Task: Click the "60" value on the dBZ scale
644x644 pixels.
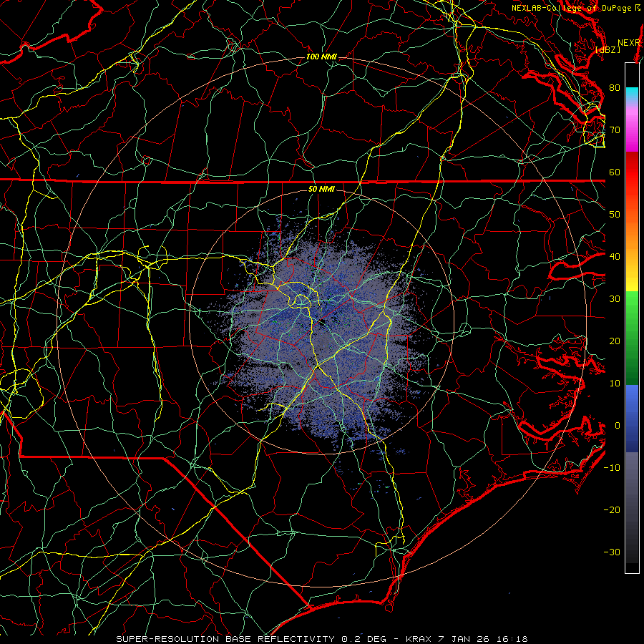Action: coord(615,172)
